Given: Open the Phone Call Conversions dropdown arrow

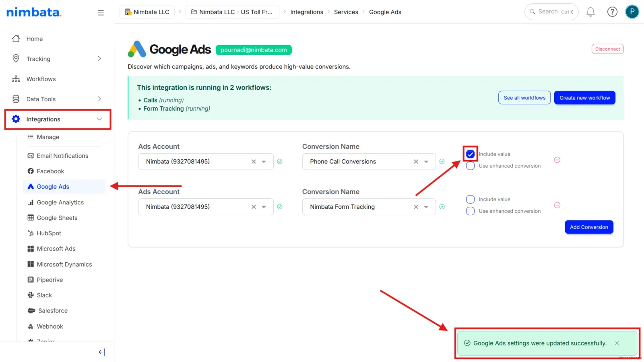Looking at the screenshot, I should click(x=426, y=162).
